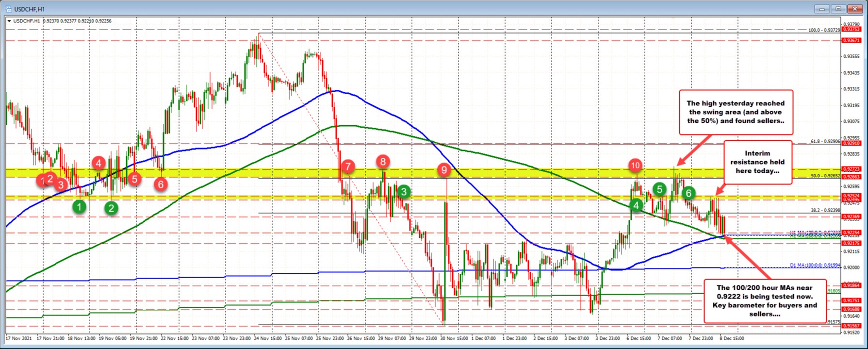
Task: Click the red 0.91864 price level tag
Action: [852, 286]
